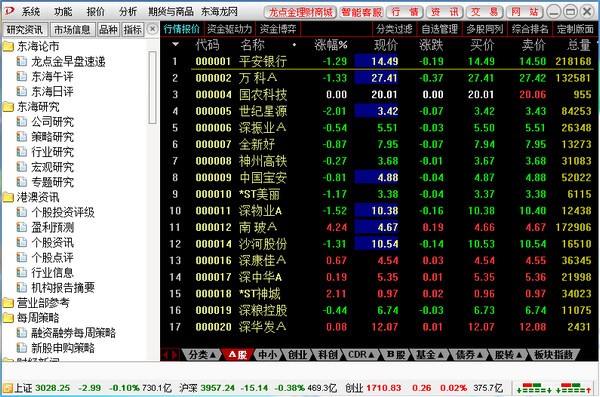This screenshot has width=600, height=397.
Task: Click document icon beside 个股资讯
Action: click(22, 242)
